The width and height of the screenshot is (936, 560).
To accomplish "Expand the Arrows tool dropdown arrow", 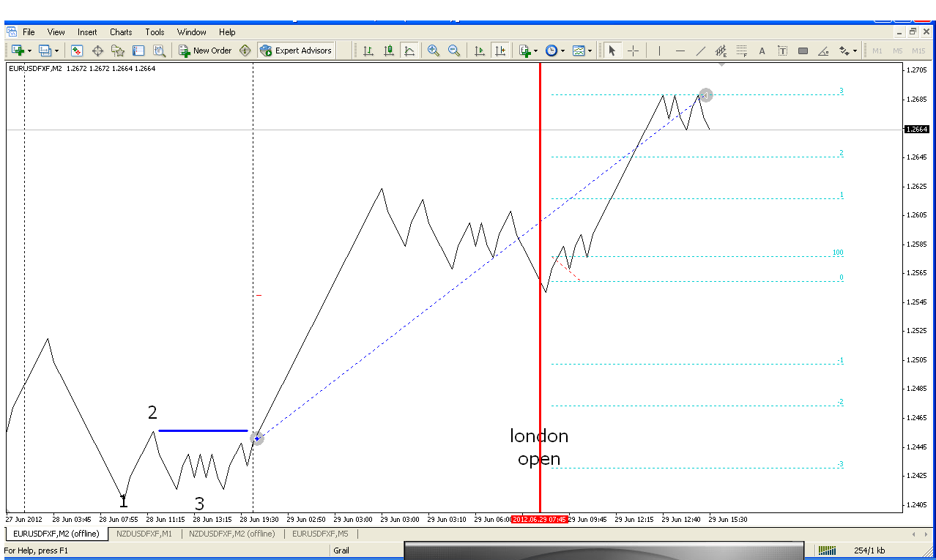I will coord(855,51).
